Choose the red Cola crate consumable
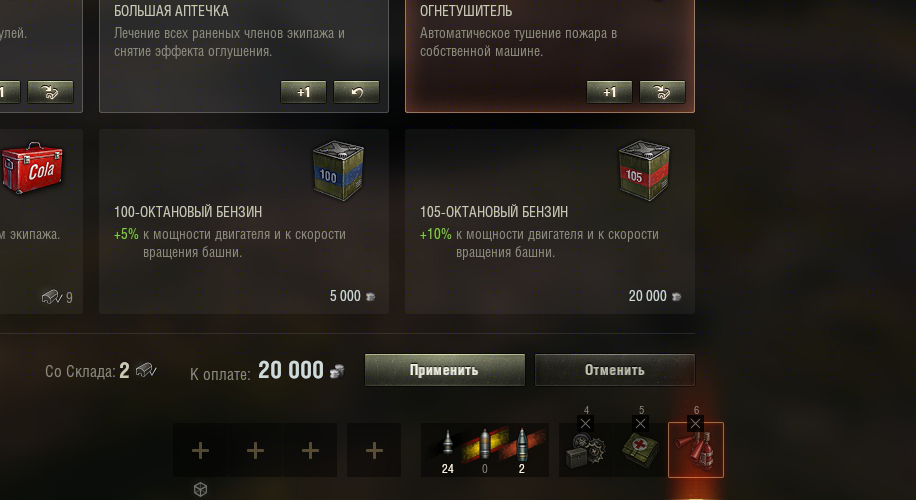916x500 pixels. (x=32, y=168)
